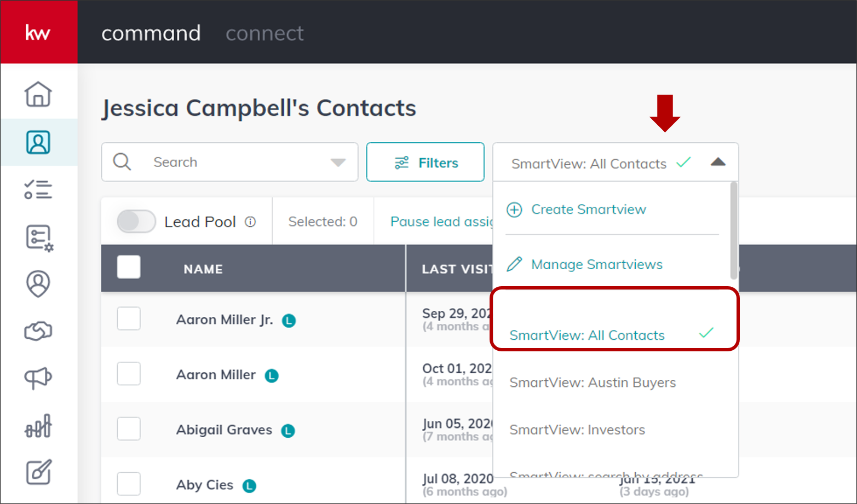Toggle the Lead Pool switch

136,222
